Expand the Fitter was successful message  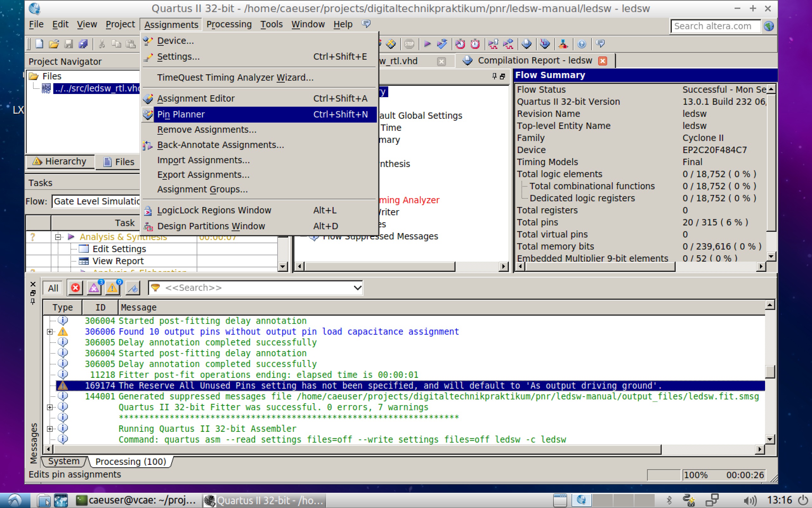pyautogui.click(x=50, y=407)
